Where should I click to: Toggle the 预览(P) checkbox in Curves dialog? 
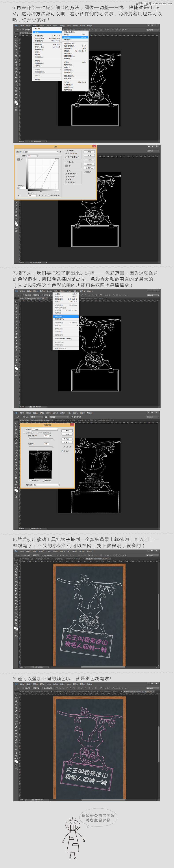(85, 172)
